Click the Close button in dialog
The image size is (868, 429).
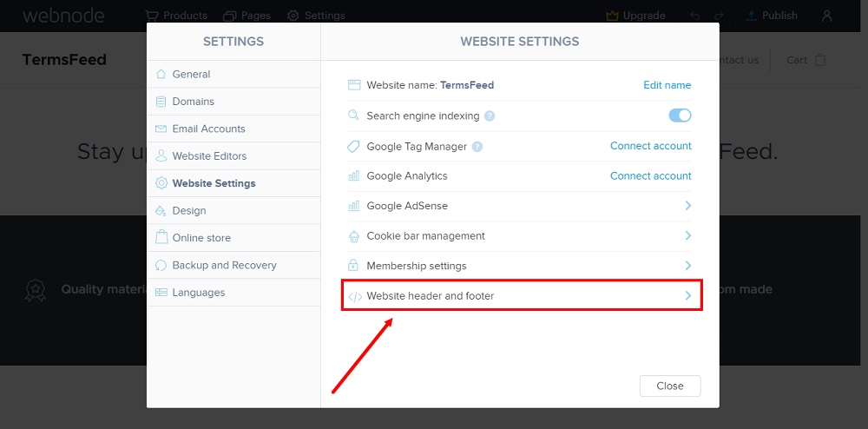(x=670, y=386)
